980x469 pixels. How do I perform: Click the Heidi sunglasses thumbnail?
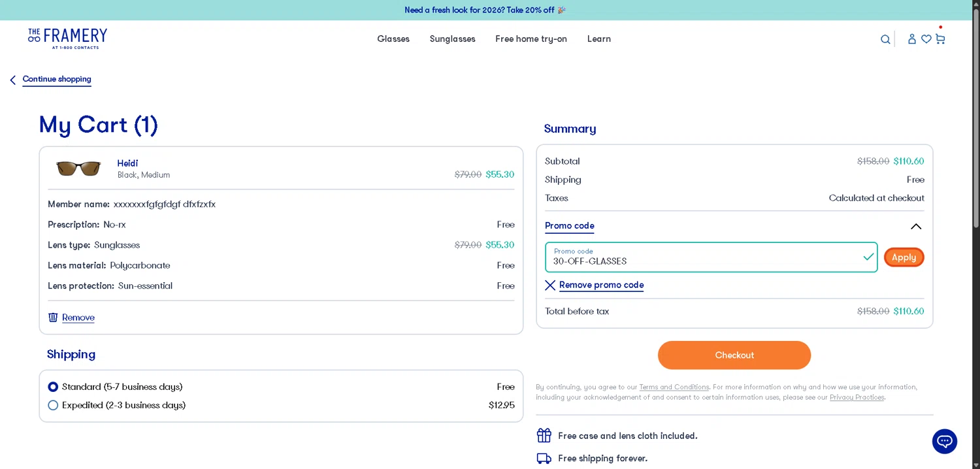[x=78, y=169]
